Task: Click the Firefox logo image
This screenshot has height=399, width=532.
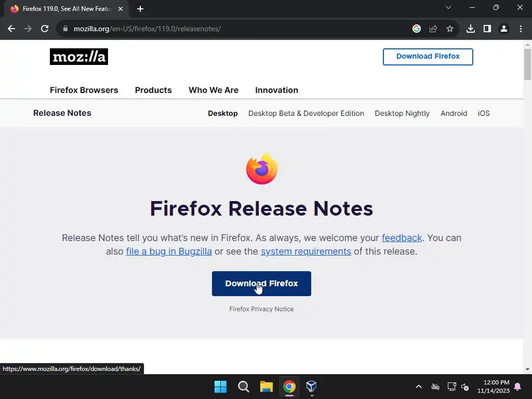Action: tap(262, 169)
